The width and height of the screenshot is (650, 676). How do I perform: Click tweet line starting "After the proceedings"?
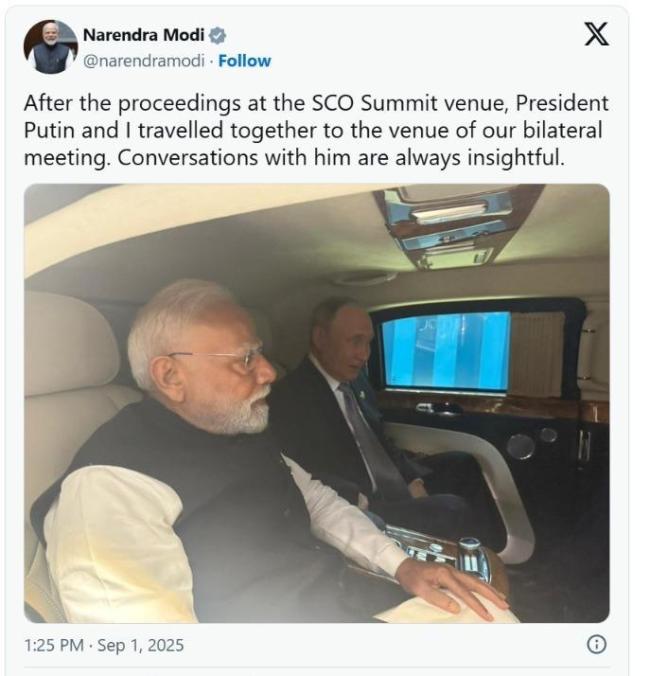316,103
